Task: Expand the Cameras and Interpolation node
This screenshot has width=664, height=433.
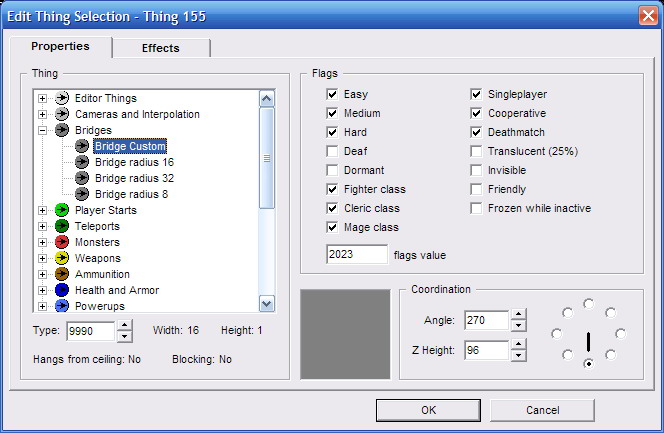Action: (x=42, y=114)
